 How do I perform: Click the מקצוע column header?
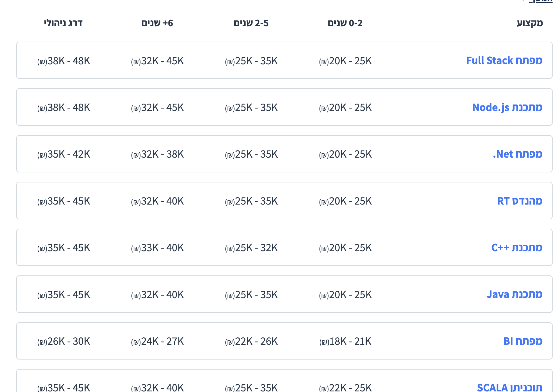pyautogui.click(x=530, y=23)
